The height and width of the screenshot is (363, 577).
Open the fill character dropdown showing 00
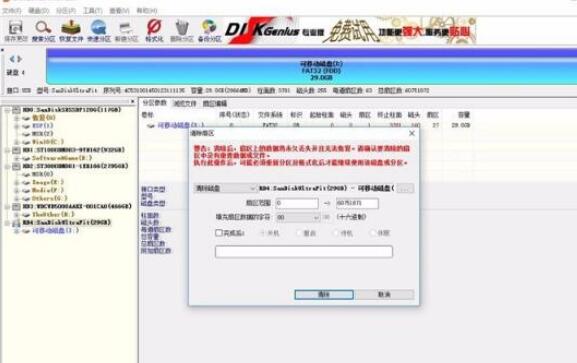pyautogui.click(x=298, y=218)
